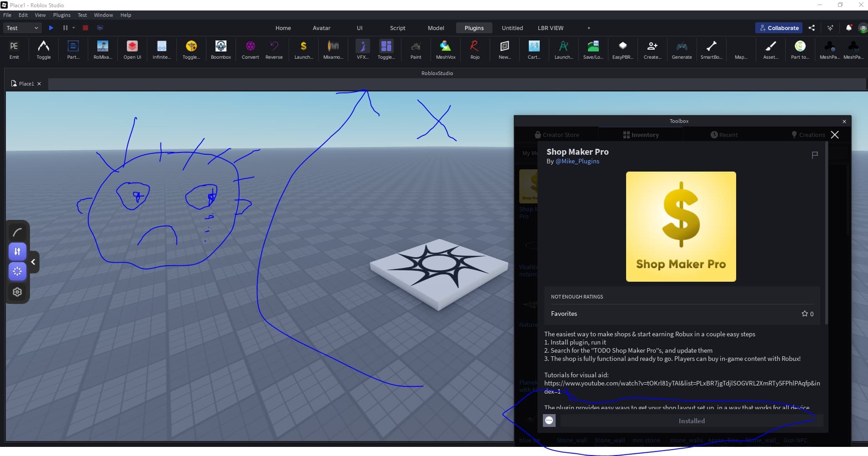Open the Asset brush plugin
This screenshot has width=868, height=456.
pos(770,49)
